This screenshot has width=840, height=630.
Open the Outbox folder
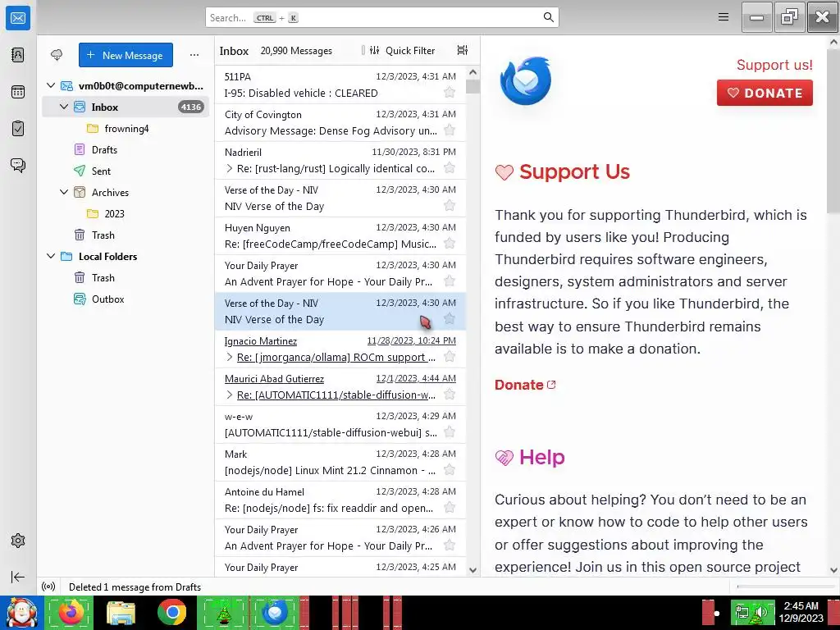[126, 299]
